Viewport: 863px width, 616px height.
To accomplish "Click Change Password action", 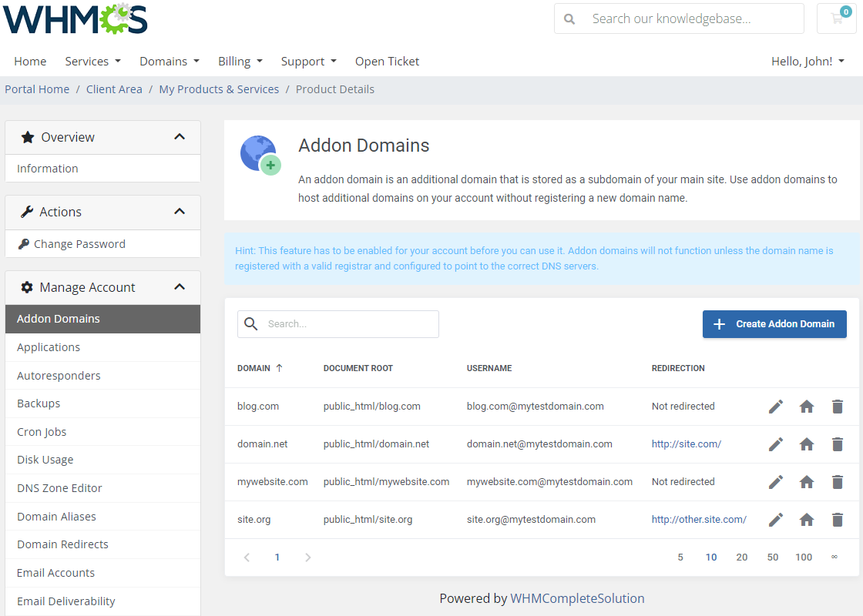I will click(x=103, y=244).
